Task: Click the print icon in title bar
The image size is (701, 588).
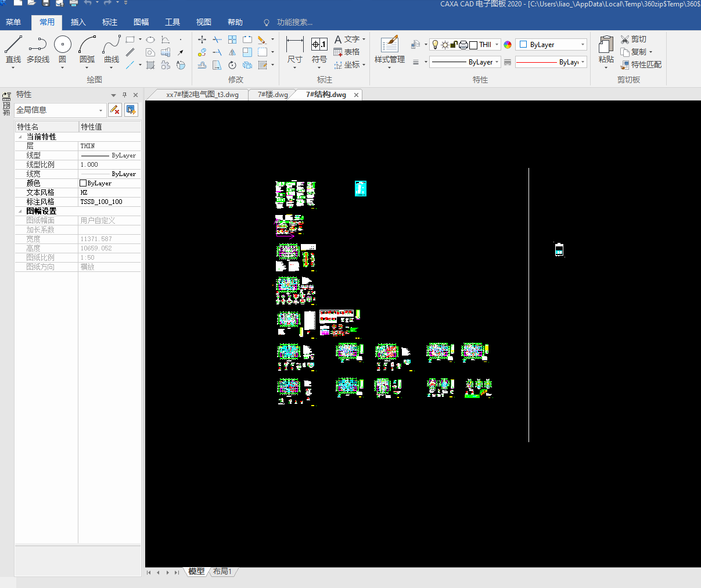Action: coord(74,3)
